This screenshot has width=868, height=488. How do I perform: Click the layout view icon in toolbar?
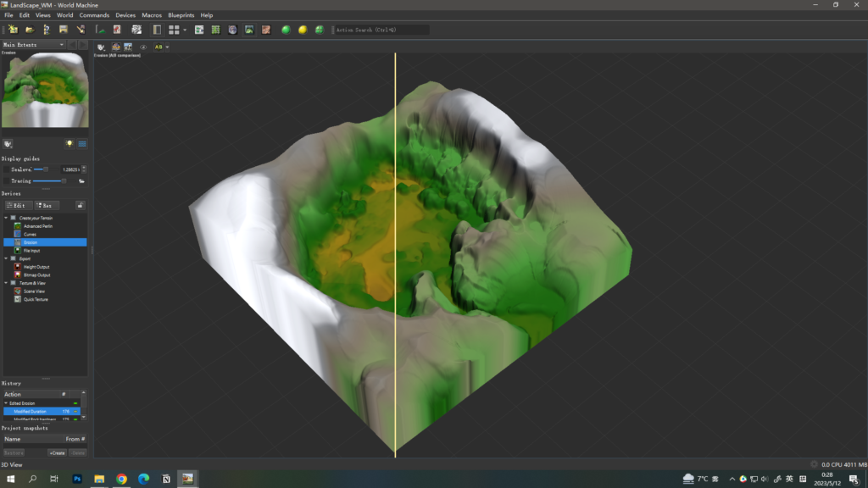(x=175, y=28)
